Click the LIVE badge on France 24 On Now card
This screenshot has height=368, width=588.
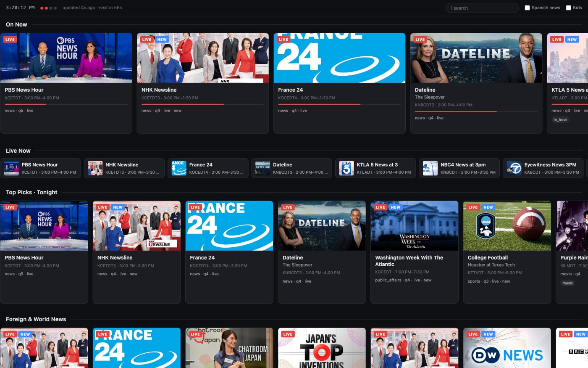(283, 40)
